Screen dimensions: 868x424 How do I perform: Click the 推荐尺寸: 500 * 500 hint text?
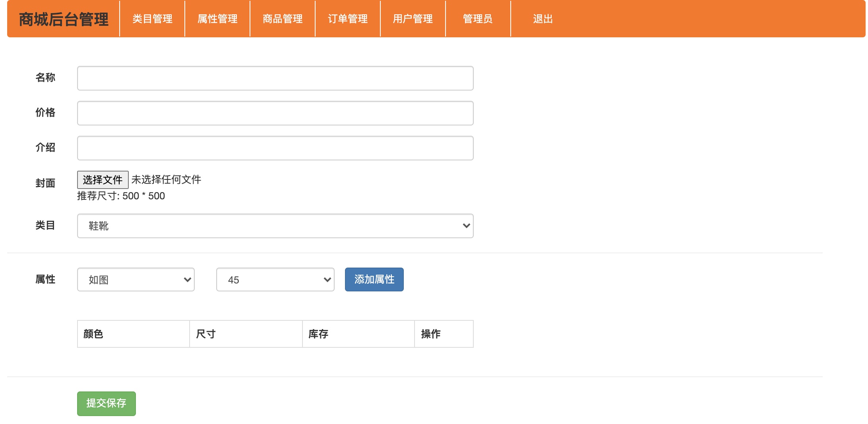pos(121,196)
